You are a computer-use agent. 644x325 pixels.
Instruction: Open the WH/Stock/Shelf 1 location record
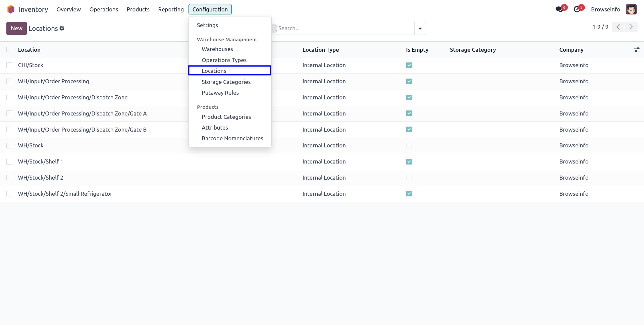click(x=40, y=161)
